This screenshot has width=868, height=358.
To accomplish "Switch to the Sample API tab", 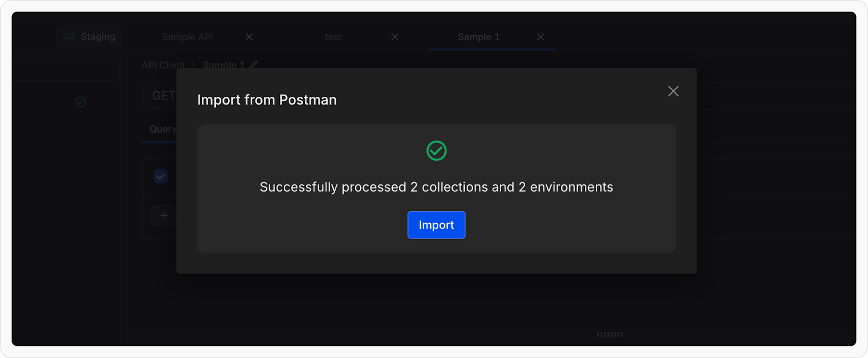I will [x=187, y=37].
